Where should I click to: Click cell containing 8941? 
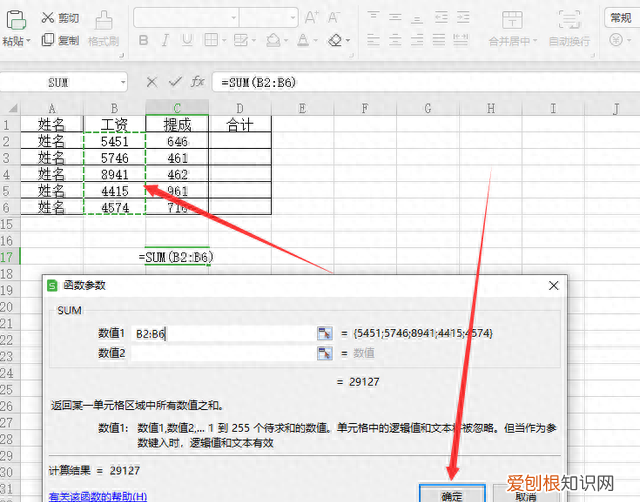(x=115, y=174)
